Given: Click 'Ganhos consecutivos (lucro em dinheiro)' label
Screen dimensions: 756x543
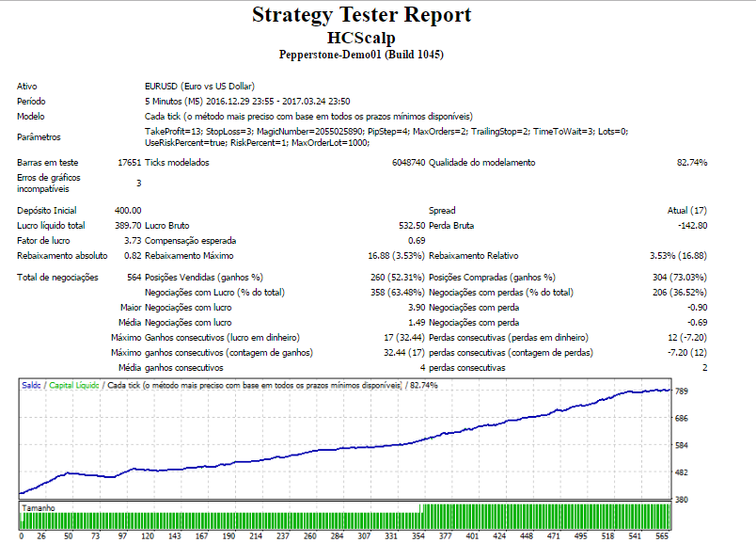Looking at the screenshot, I should pos(222,338).
